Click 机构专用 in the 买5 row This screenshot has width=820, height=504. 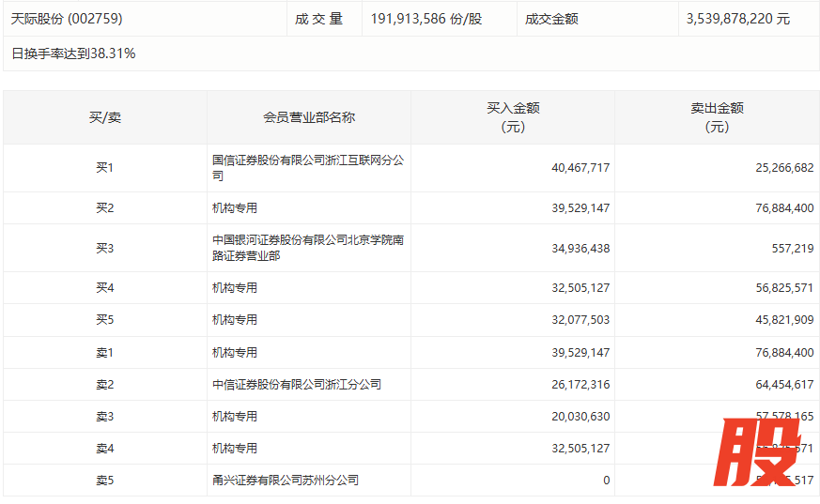pos(235,320)
